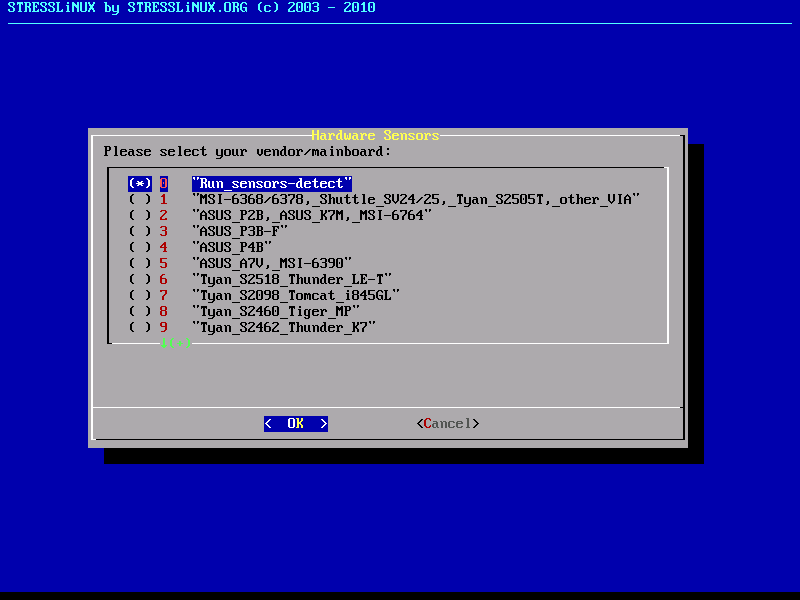Click the red number 6 tag
The image size is (800, 600).
click(164, 280)
